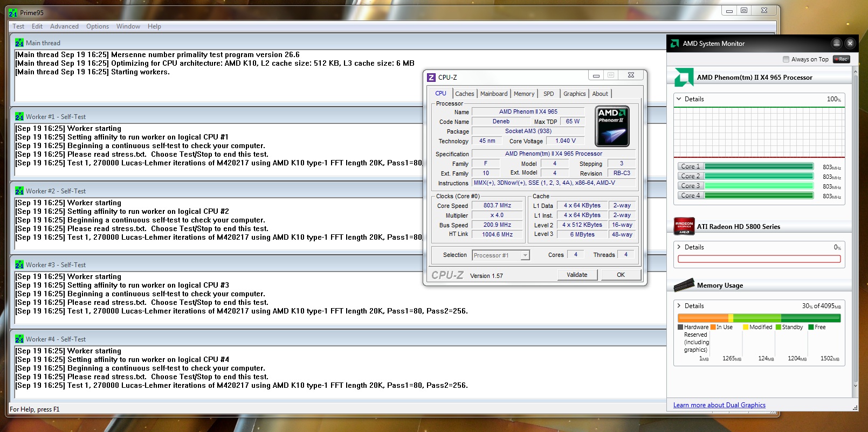Switch to the Caches tab in CPU-Z
The image size is (868, 432).
pos(465,94)
